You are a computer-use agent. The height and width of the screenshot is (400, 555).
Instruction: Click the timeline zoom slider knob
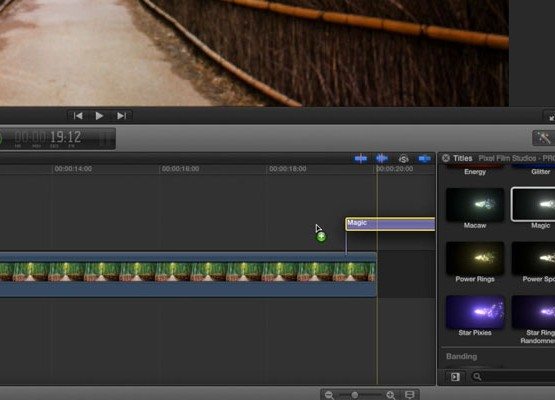click(x=354, y=394)
